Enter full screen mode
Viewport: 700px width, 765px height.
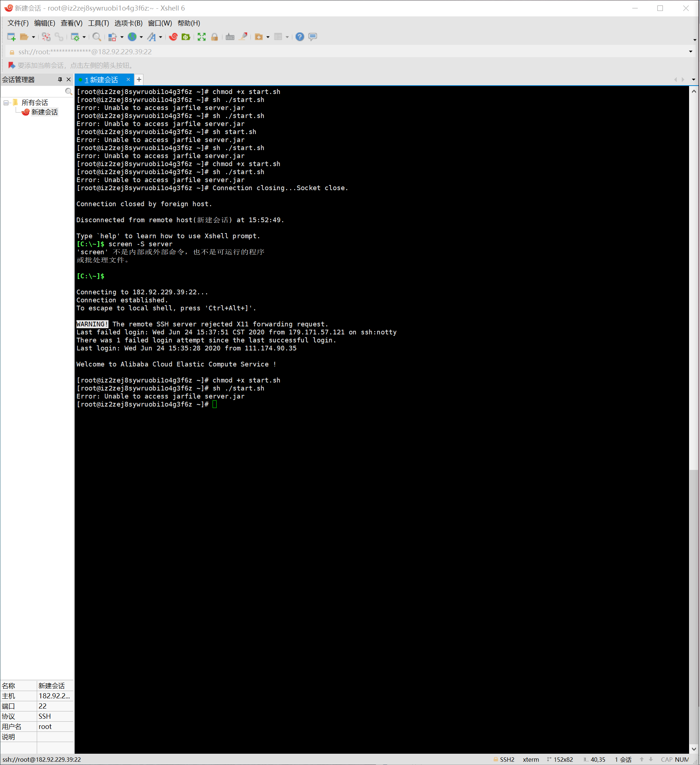click(x=201, y=37)
